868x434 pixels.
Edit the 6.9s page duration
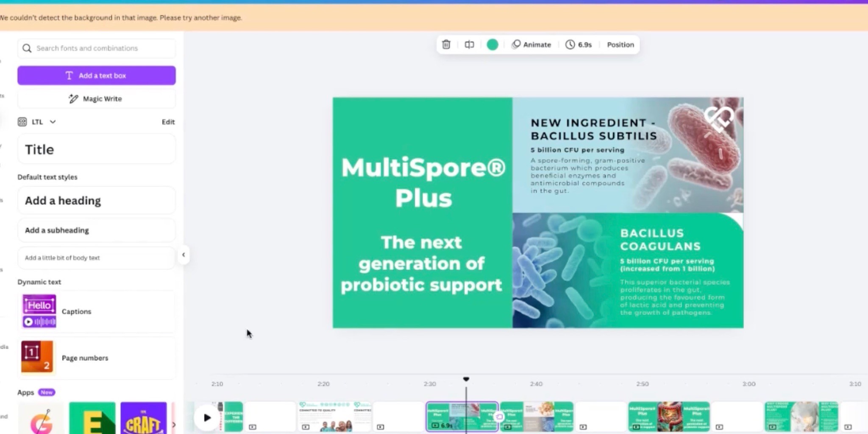point(579,45)
